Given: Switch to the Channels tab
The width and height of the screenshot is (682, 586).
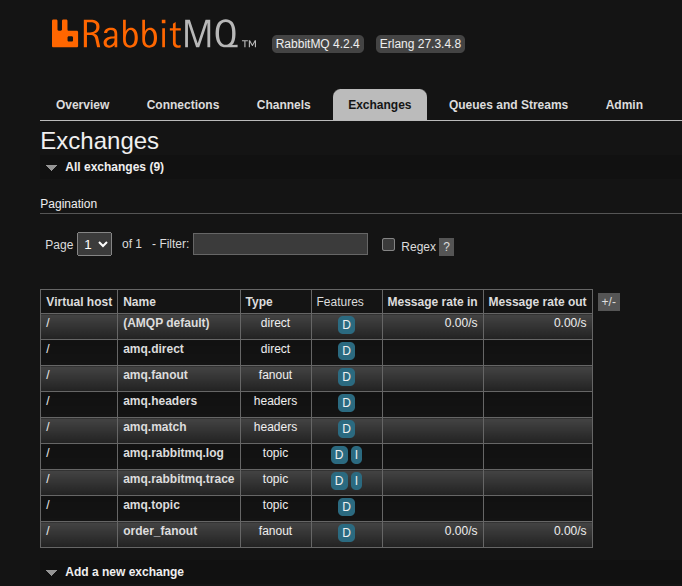Looking at the screenshot, I should click(x=284, y=105).
